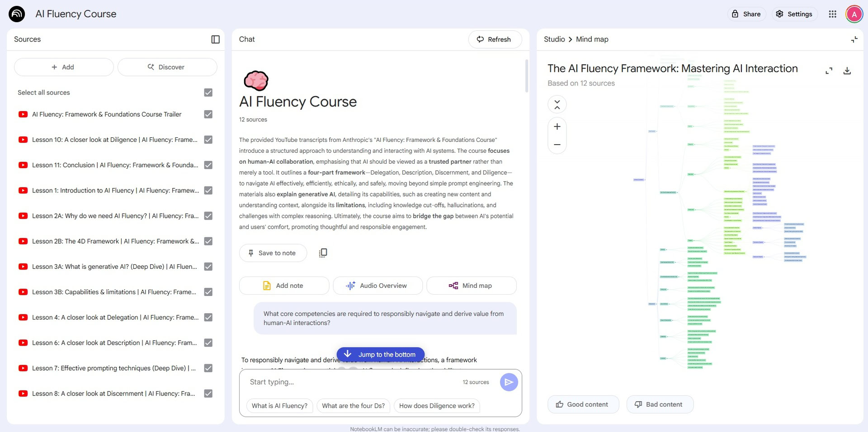Click the Start typing chat input field

(353, 382)
